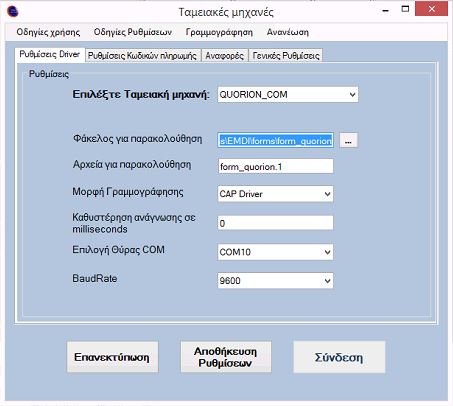Switch to Ρυθμίσεις Κωδικών πληρωμής tab
This screenshot has height=406, width=453.
[x=143, y=56]
